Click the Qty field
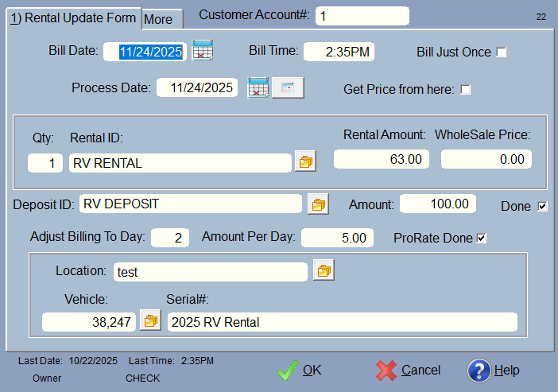 pyautogui.click(x=45, y=163)
